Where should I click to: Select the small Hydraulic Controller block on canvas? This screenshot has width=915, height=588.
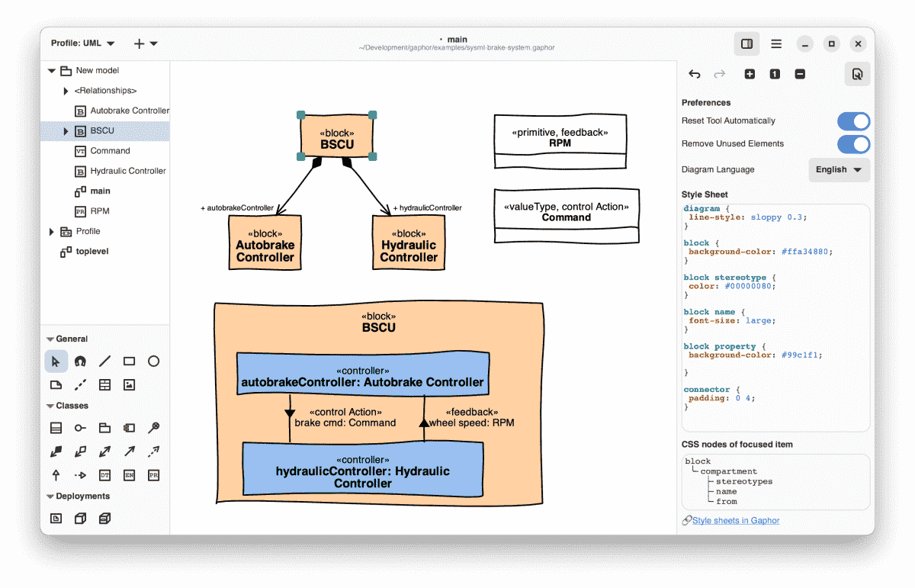coord(409,242)
